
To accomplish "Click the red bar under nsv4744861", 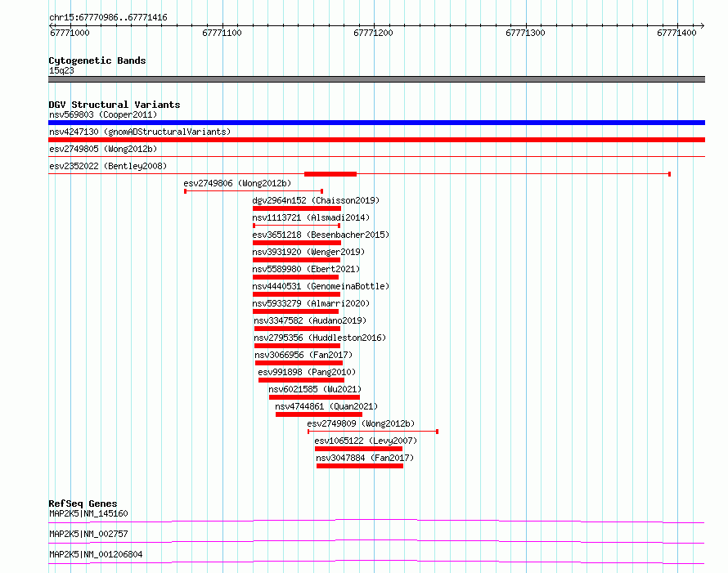I will 319,414.
